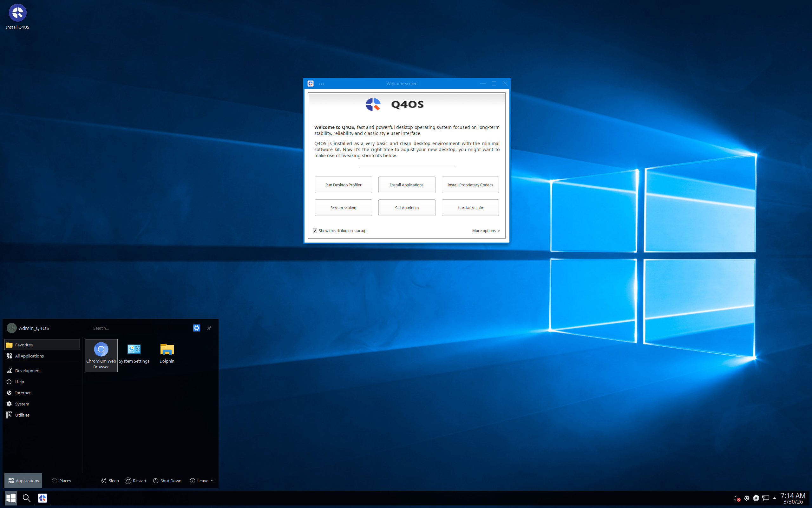Click the three-dots title bar menu

321,84
